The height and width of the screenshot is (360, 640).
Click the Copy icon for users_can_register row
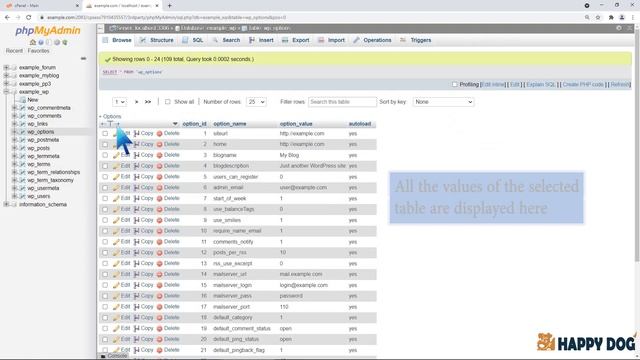tap(137, 177)
